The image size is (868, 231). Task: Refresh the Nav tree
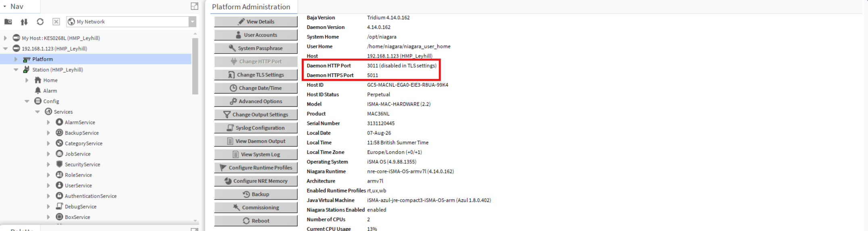pos(40,22)
